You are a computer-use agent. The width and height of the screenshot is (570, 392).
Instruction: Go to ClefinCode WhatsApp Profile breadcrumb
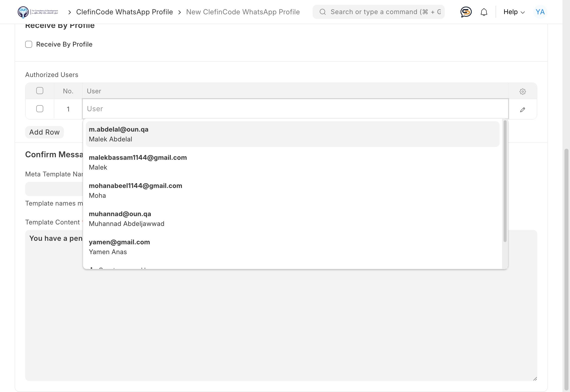(125, 12)
